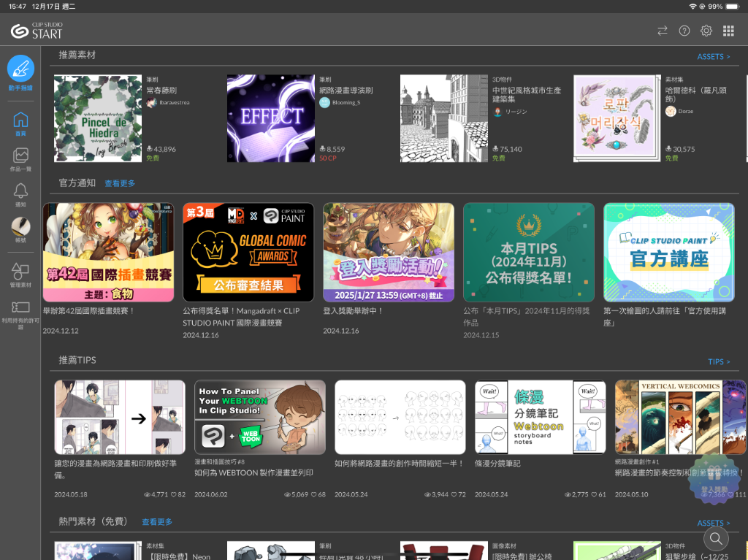Click the magnifier search button

click(x=716, y=539)
